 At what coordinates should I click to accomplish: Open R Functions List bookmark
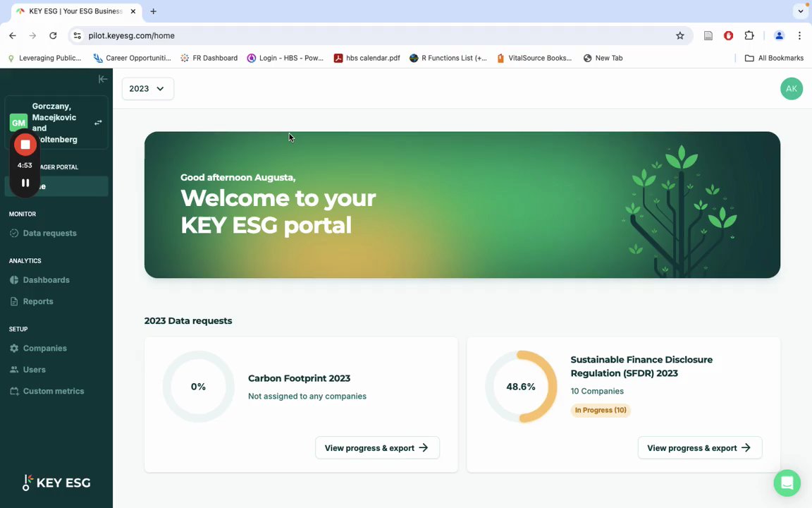448,58
